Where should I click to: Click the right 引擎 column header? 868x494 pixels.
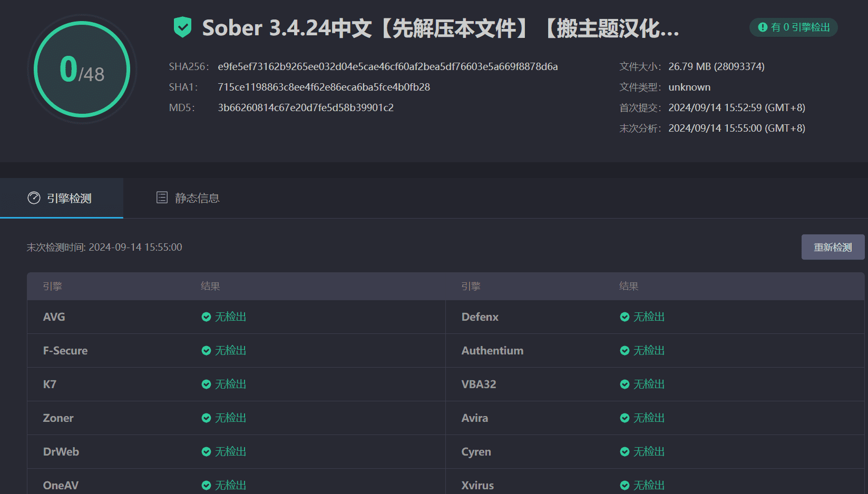click(471, 286)
